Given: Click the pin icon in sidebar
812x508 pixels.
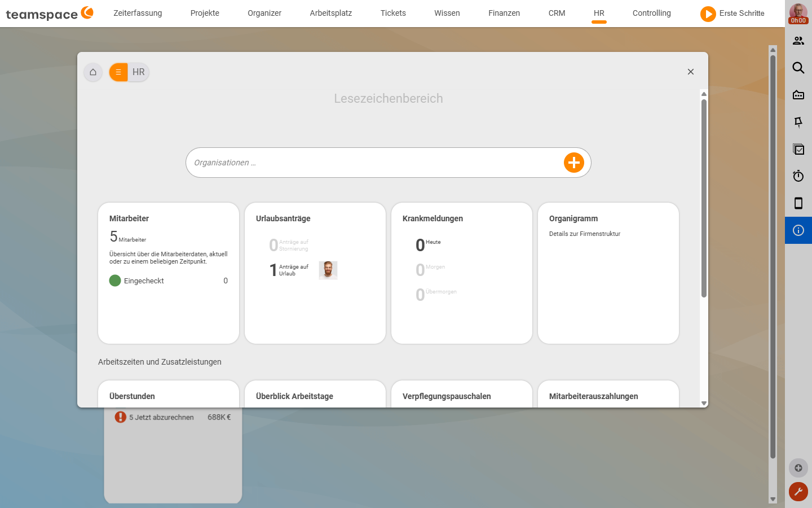Looking at the screenshot, I should click(798, 122).
